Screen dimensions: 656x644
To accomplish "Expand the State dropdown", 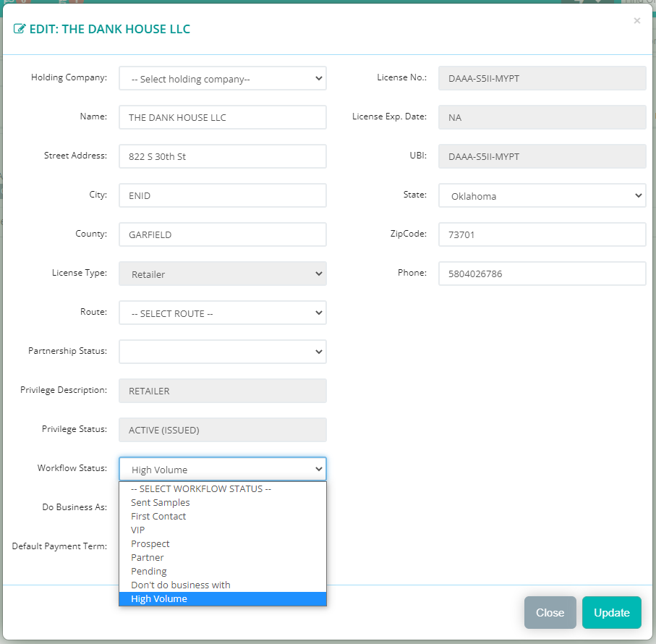I will pos(542,195).
